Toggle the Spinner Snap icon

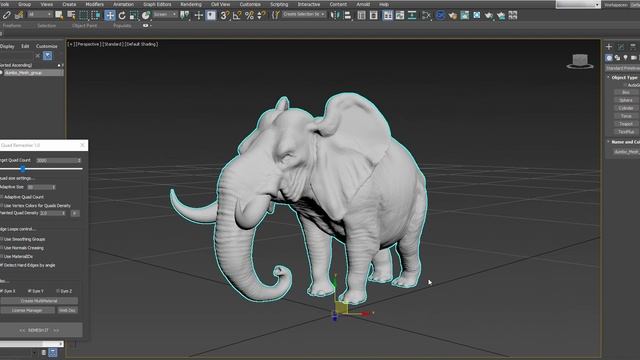262,16
